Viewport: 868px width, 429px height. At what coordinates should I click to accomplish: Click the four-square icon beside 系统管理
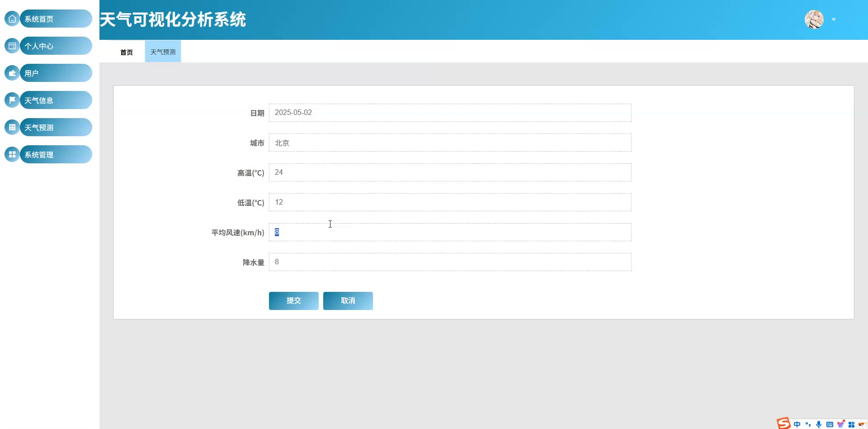point(12,154)
